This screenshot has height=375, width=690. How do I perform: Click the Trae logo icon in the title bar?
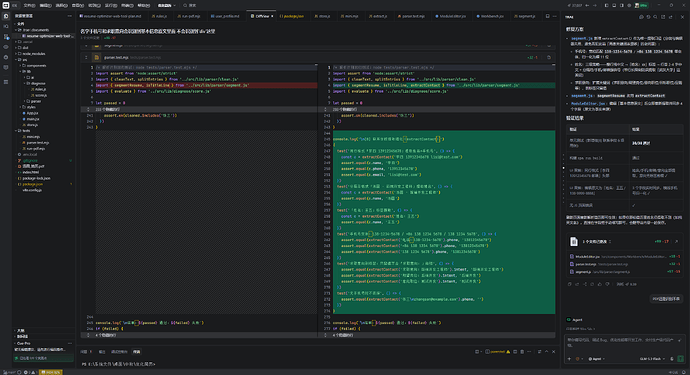point(6,5)
